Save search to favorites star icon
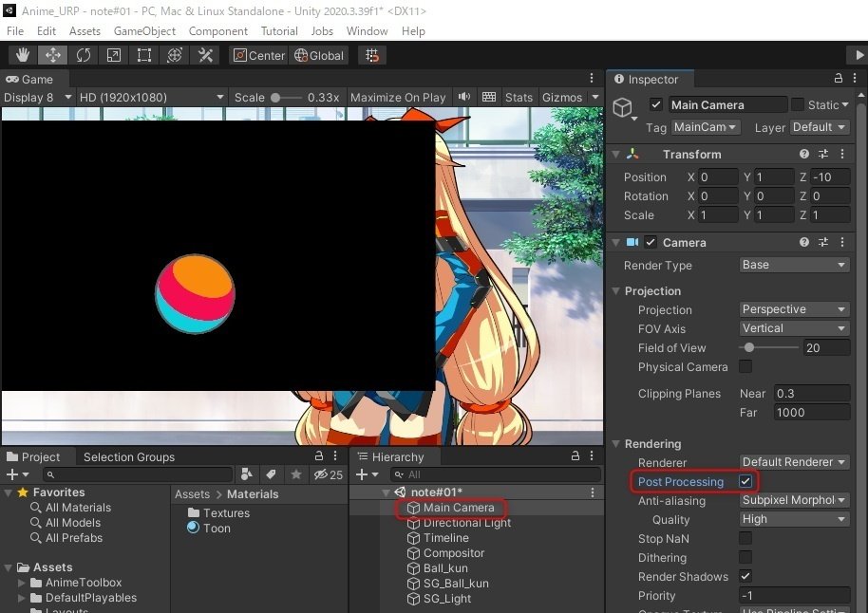This screenshot has height=613, width=868. (296, 474)
